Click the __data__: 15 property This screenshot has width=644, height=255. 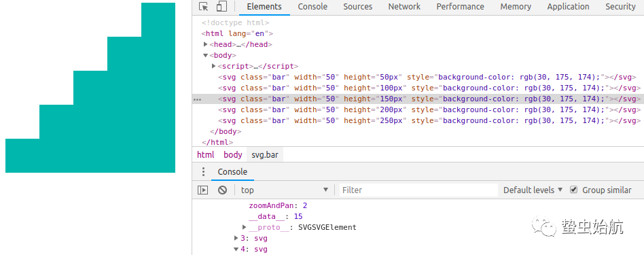coord(276,216)
